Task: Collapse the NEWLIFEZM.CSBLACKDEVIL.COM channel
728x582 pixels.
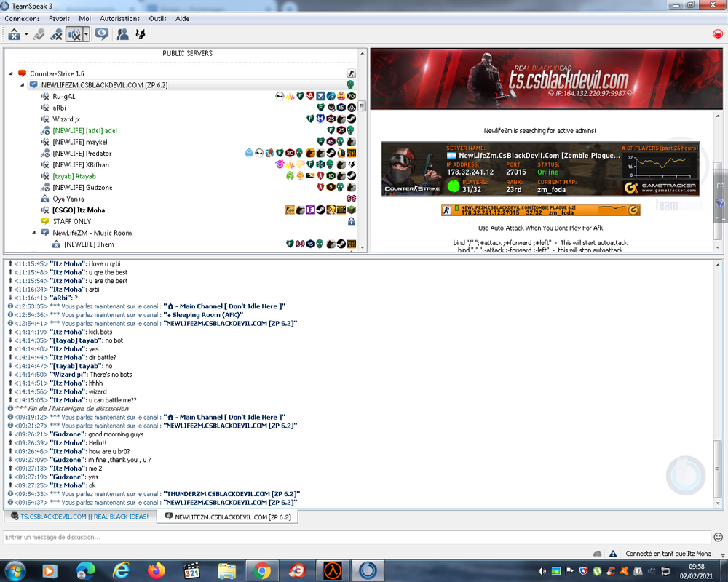Action: click(23, 85)
